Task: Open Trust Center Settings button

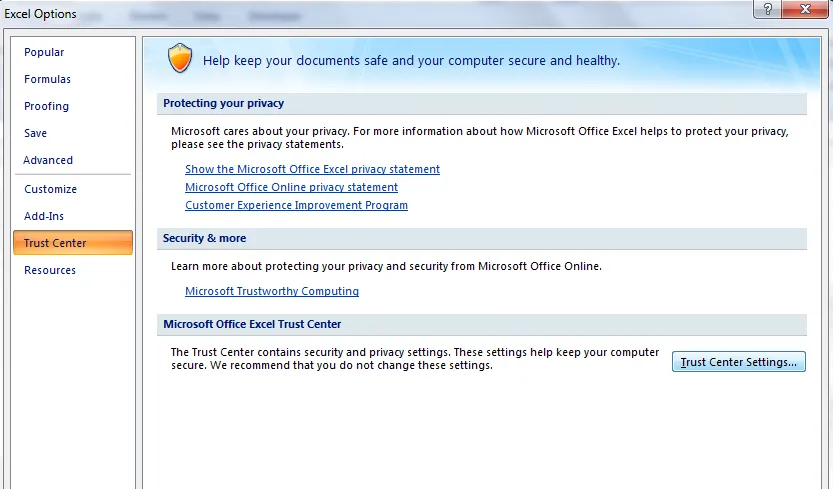Action: pos(738,361)
